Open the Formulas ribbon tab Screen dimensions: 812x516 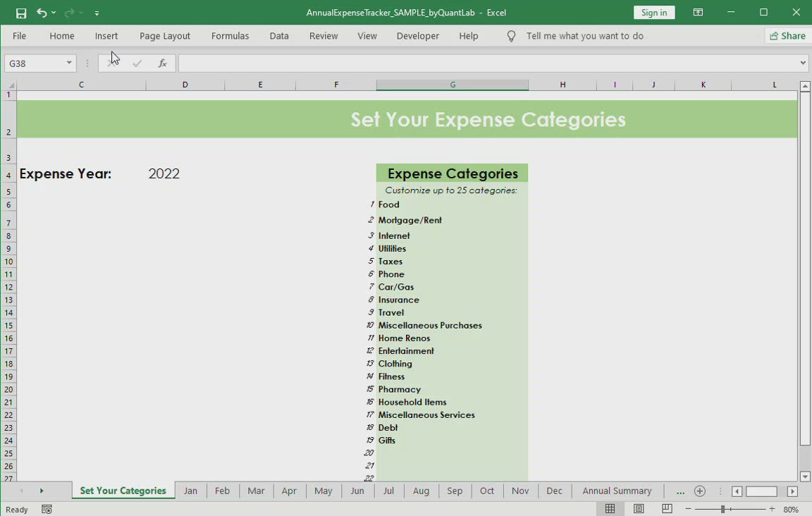point(230,36)
